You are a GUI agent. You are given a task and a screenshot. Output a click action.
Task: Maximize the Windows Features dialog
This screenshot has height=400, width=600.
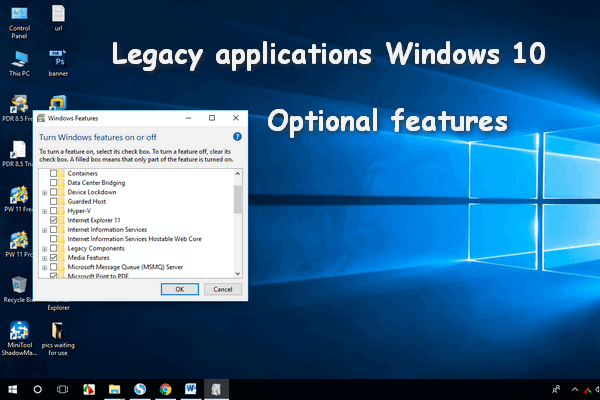coord(212,118)
